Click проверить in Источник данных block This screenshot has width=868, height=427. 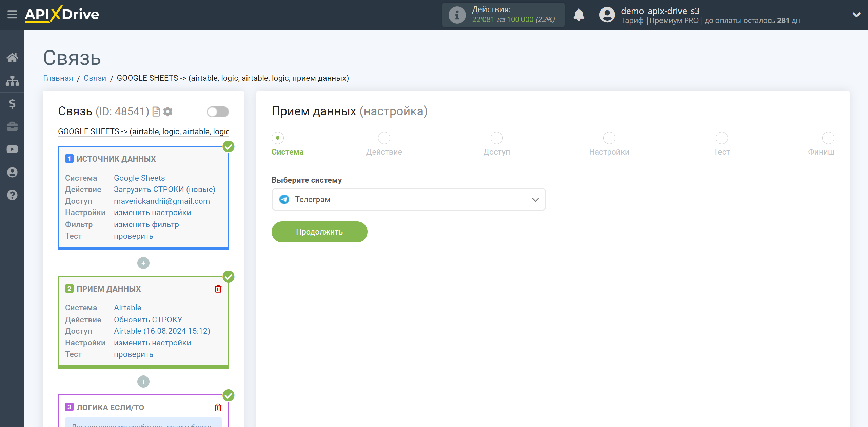[134, 236]
